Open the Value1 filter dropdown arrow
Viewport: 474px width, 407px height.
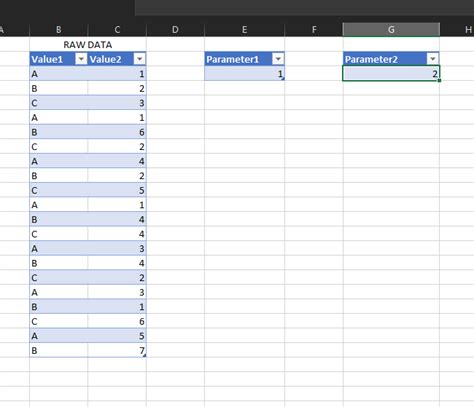(81, 59)
